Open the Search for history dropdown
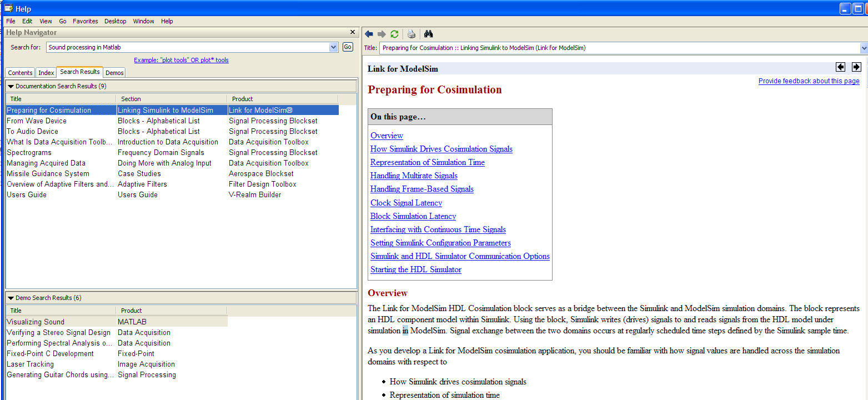The height and width of the screenshot is (400, 868). (x=334, y=47)
